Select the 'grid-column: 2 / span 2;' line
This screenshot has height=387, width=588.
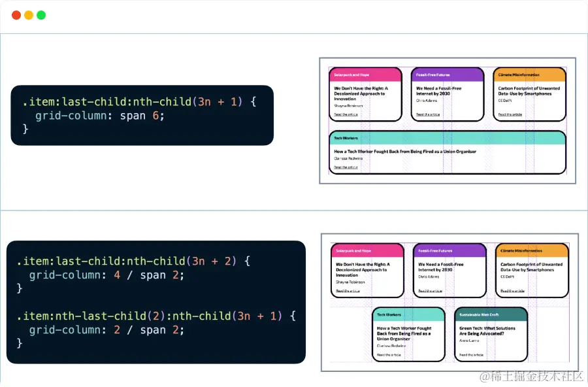(106, 330)
